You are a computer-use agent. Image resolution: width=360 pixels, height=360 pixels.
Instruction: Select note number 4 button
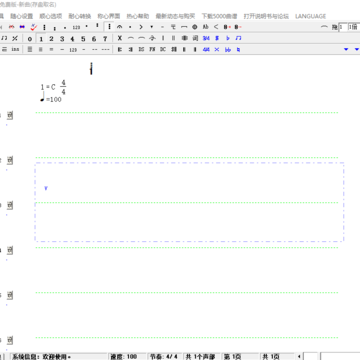72,39
